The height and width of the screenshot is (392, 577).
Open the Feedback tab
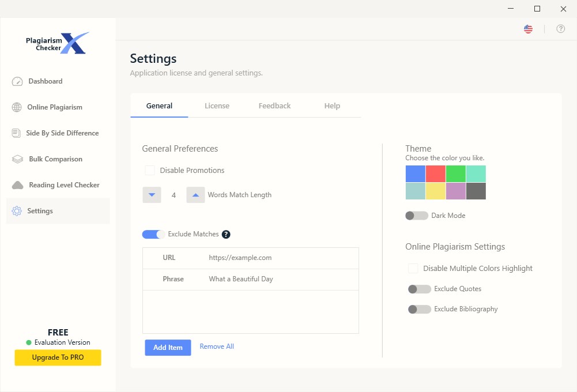(x=274, y=105)
